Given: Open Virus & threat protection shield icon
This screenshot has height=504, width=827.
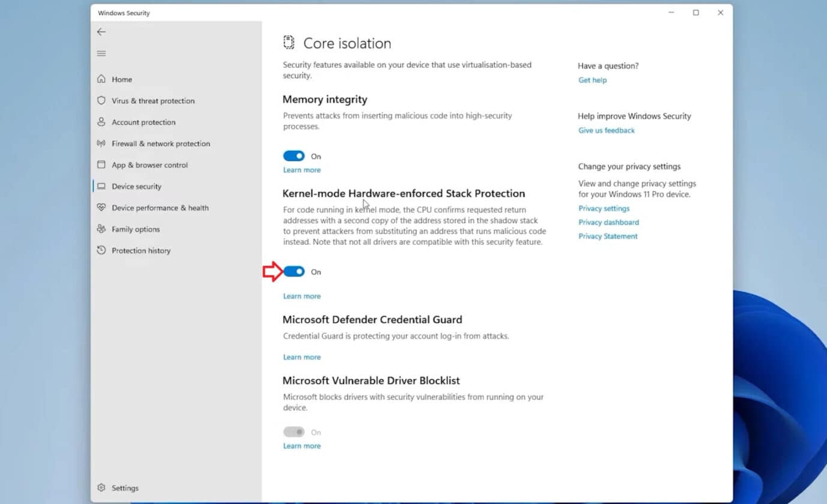Looking at the screenshot, I should pos(101,101).
